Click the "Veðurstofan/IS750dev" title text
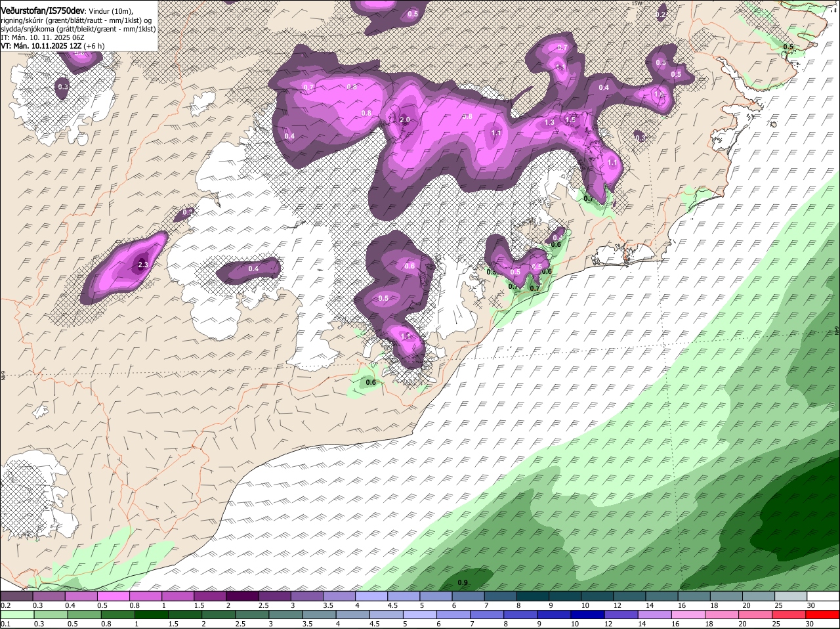840x629 pixels. tap(43, 12)
